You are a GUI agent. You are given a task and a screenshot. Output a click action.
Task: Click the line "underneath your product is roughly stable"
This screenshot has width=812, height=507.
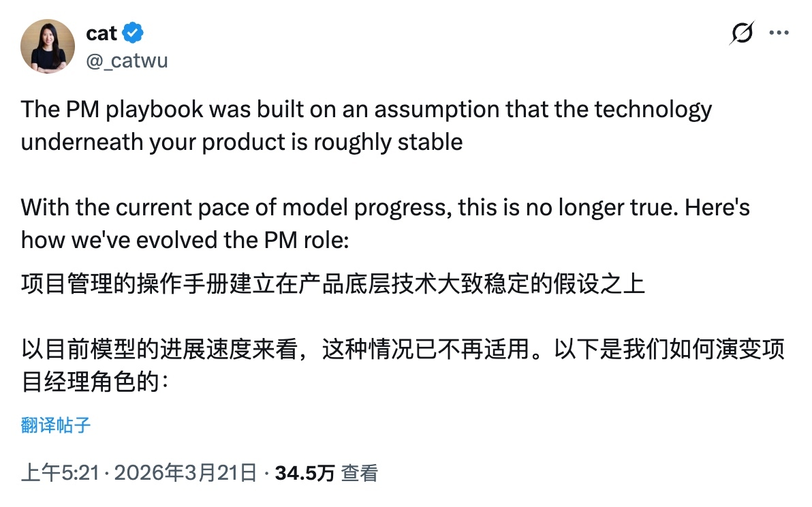[x=242, y=142]
